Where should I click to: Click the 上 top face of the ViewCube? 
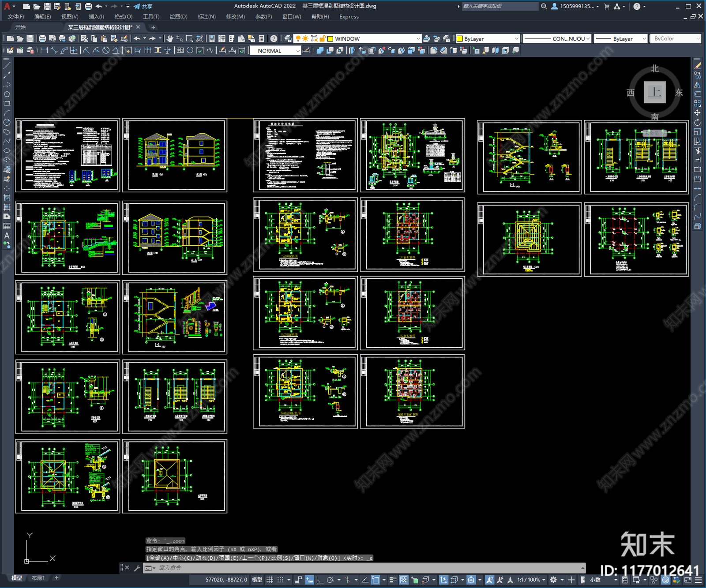click(655, 92)
